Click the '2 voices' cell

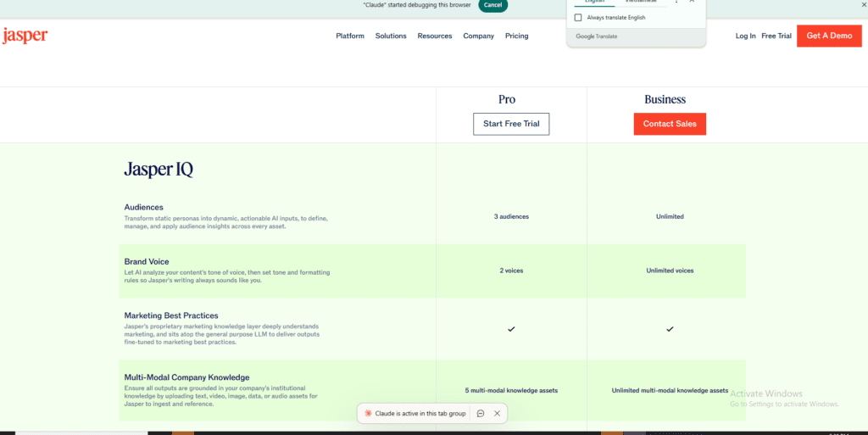point(511,270)
